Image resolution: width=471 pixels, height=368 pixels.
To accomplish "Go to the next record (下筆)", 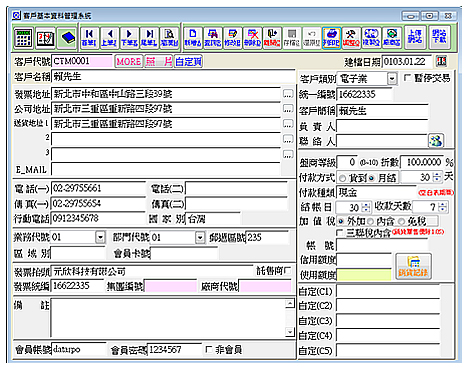I will (129, 38).
